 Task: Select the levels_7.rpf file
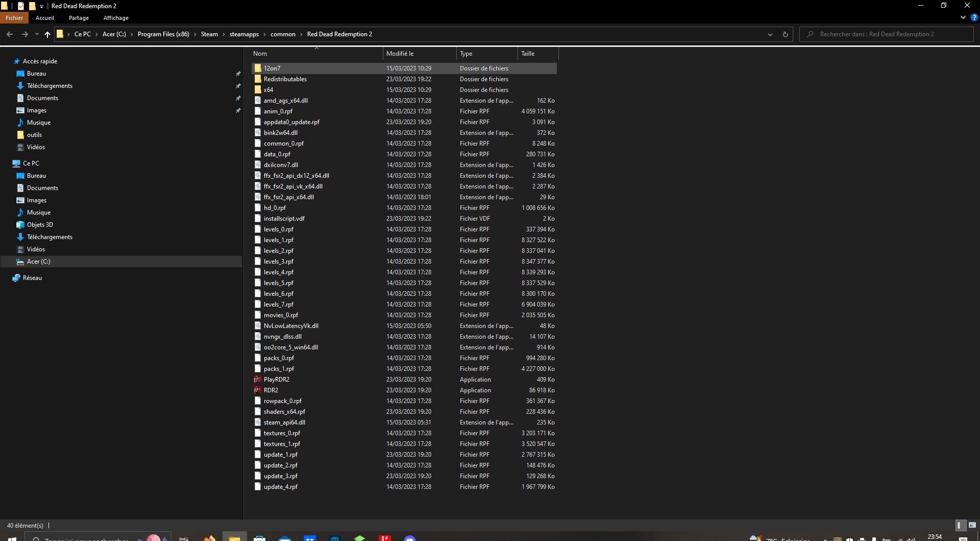coord(278,304)
